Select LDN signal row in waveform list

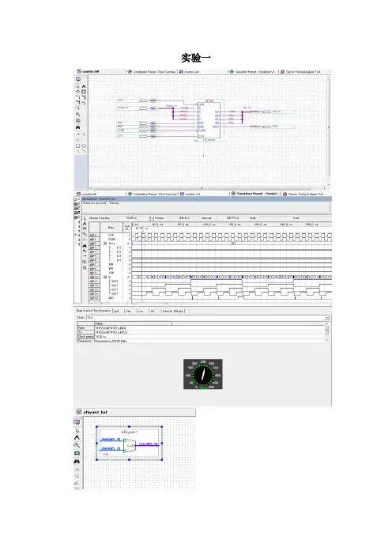(x=110, y=273)
